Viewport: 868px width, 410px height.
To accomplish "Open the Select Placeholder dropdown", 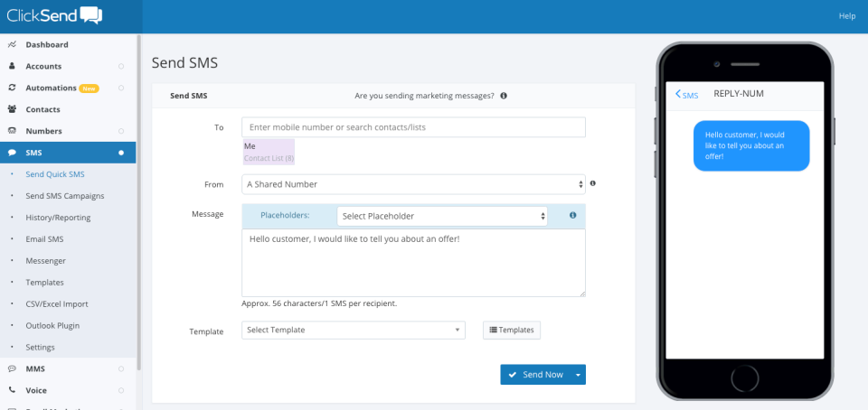I will click(442, 216).
